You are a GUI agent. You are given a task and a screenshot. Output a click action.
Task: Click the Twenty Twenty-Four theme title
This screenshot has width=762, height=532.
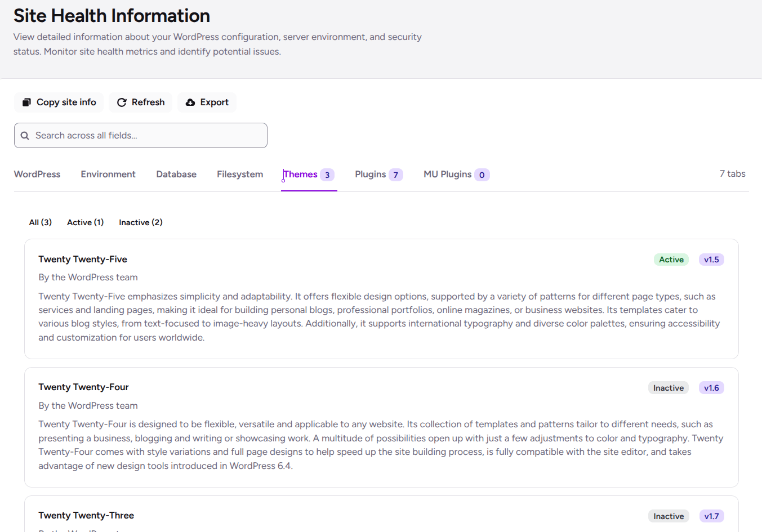(83, 387)
